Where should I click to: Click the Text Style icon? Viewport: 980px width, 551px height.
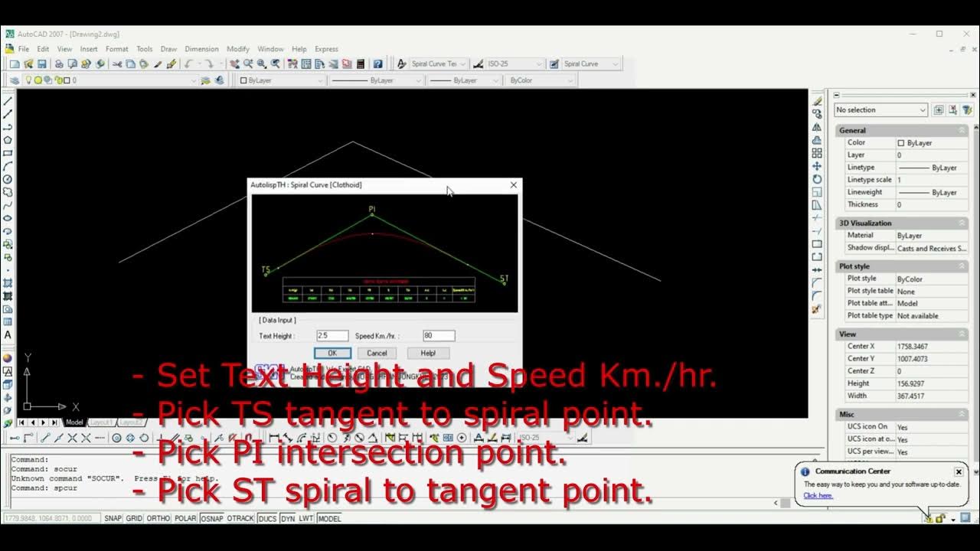(401, 64)
